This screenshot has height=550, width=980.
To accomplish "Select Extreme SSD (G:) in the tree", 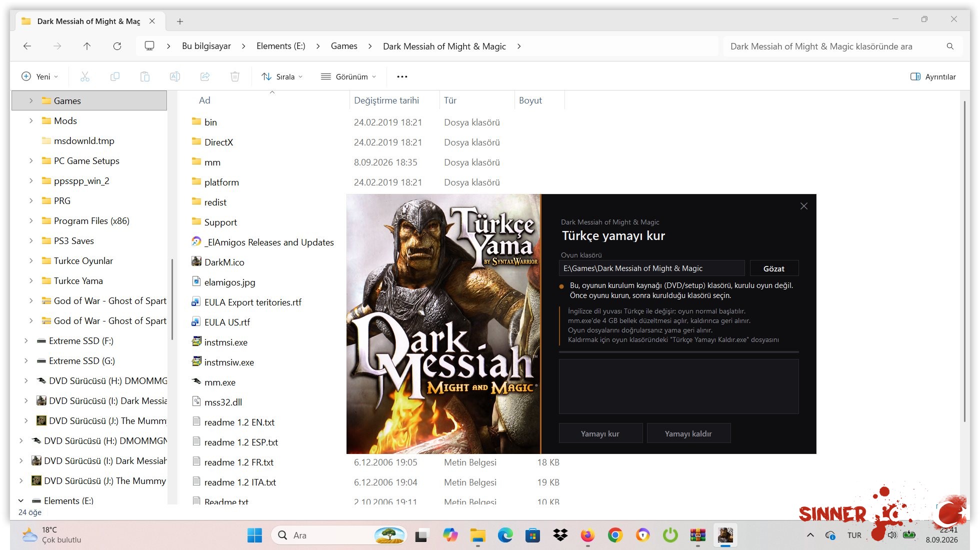I will 82,360.
